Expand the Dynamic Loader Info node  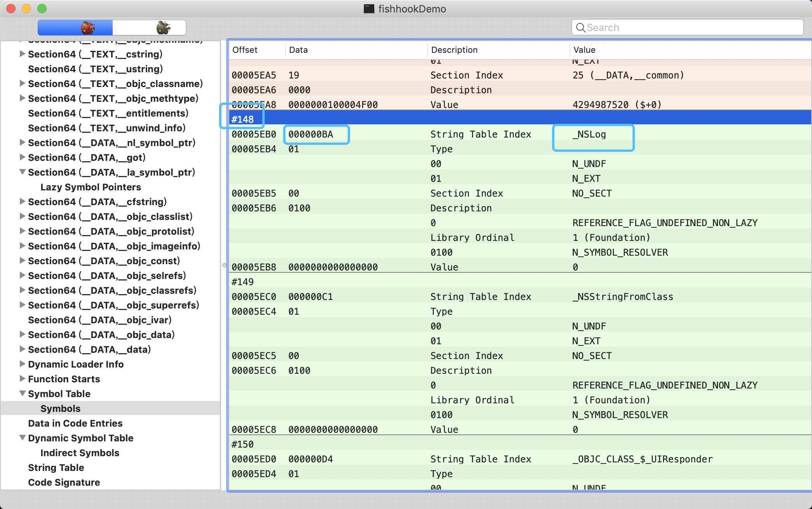coord(23,364)
